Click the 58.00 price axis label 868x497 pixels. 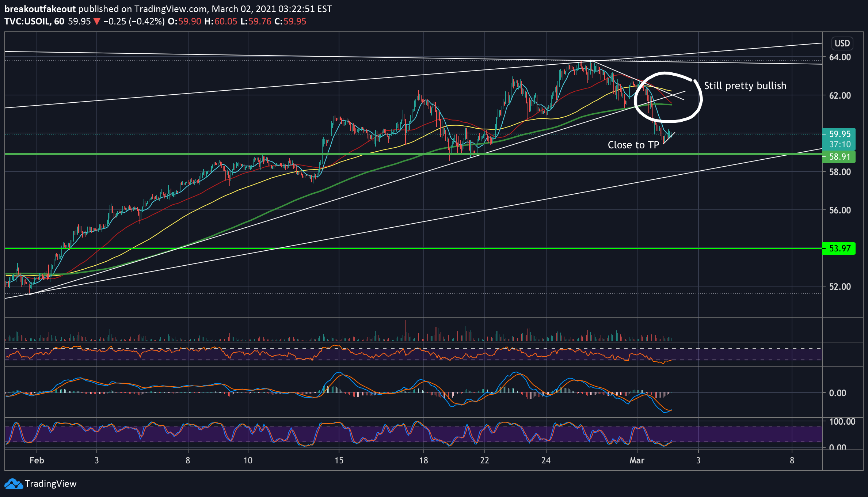[840, 172]
